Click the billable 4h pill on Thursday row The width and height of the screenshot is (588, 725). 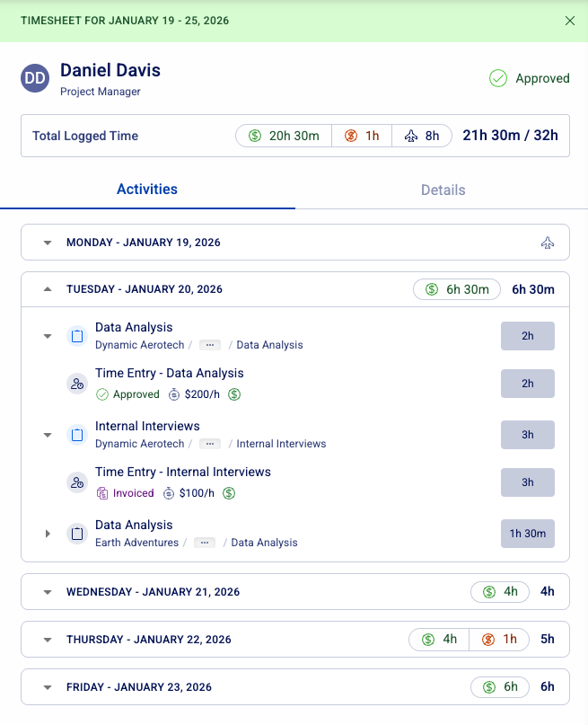click(438, 640)
